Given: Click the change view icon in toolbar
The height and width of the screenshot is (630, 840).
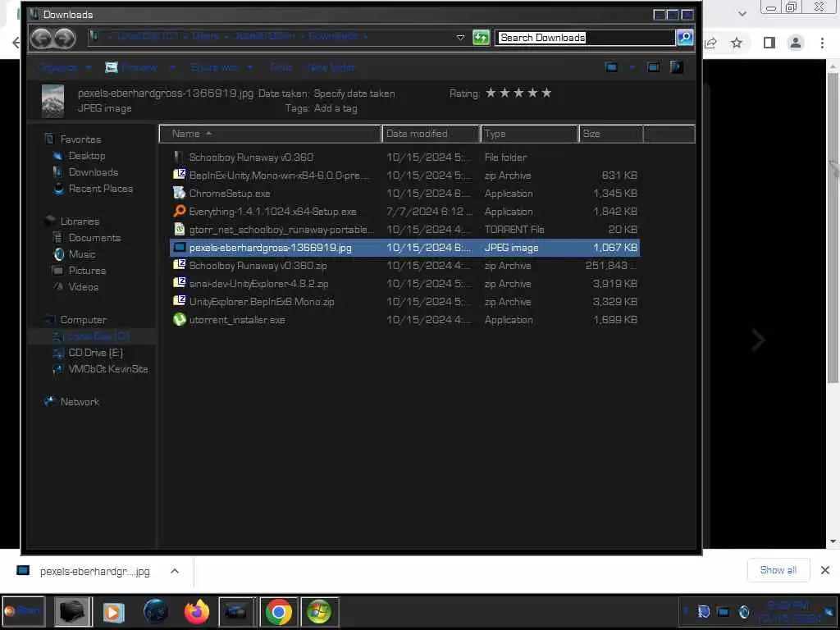Looking at the screenshot, I should (x=611, y=67).
